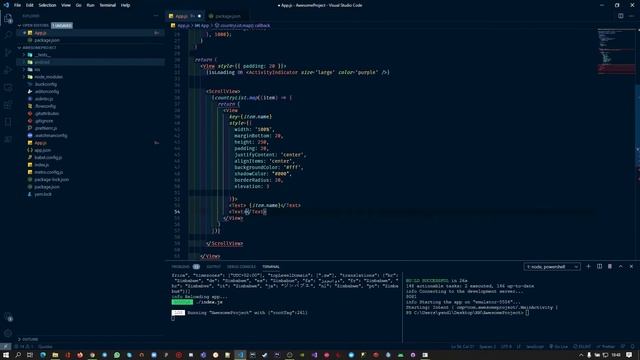This screenshot has width=640, height=360.
Task: Switch to the Debug Console tab
Action: [x=241, y=267]
